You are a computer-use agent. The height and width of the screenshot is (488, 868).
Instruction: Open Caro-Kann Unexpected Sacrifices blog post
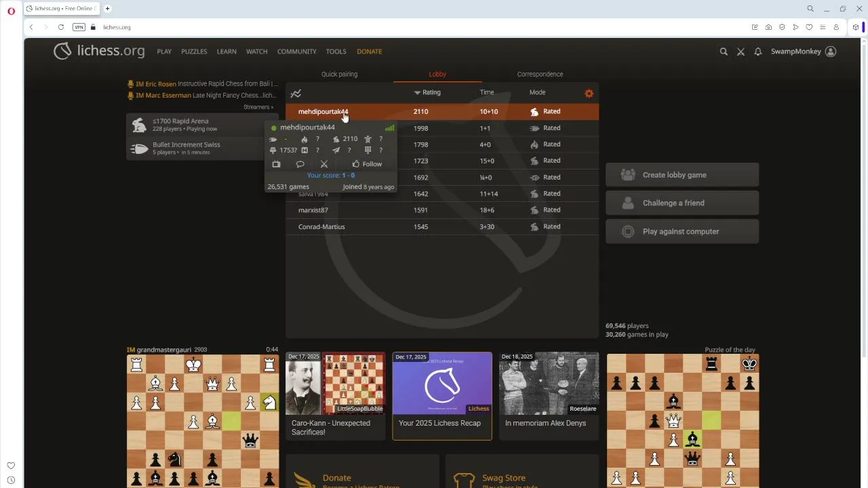tap(336, 396)
